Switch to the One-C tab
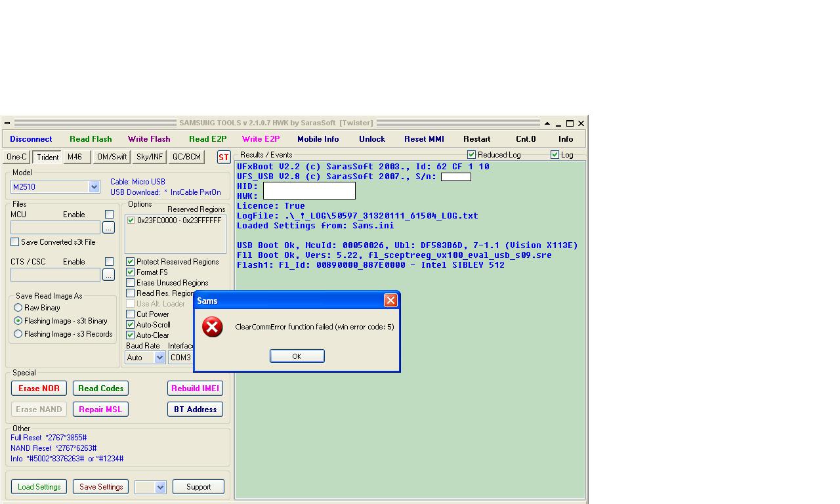 [16, 157]
